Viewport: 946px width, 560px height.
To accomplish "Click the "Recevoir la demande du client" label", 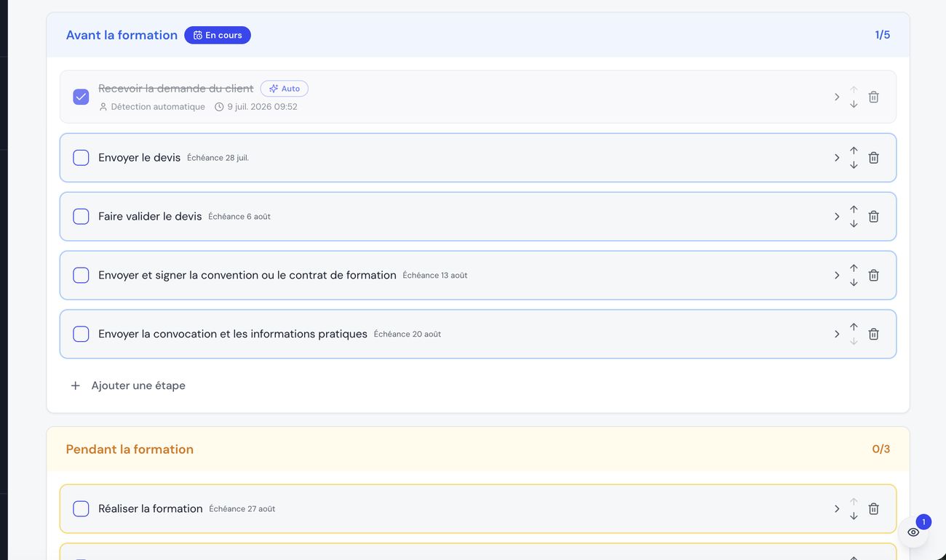I will point(176,89).
